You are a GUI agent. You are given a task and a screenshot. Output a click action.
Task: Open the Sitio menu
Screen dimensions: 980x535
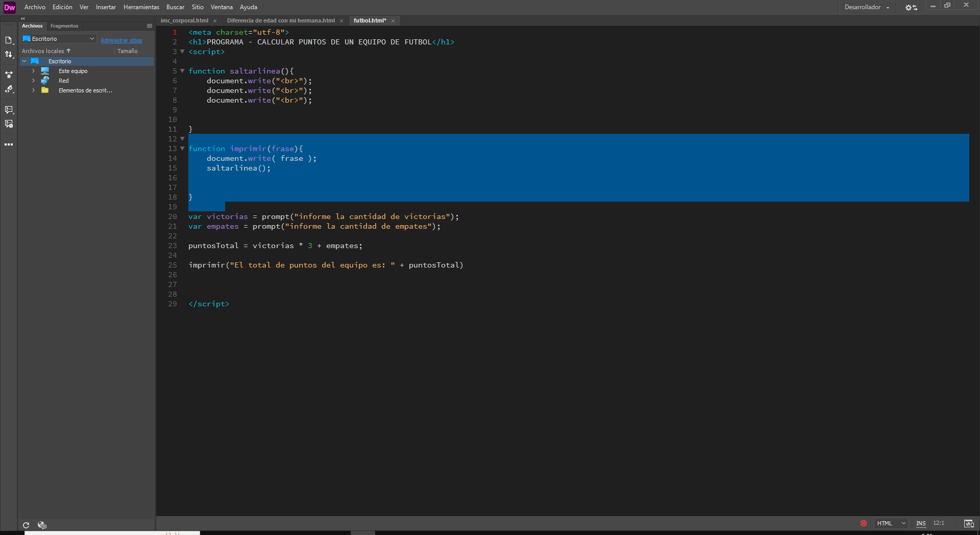coord(198,7)
